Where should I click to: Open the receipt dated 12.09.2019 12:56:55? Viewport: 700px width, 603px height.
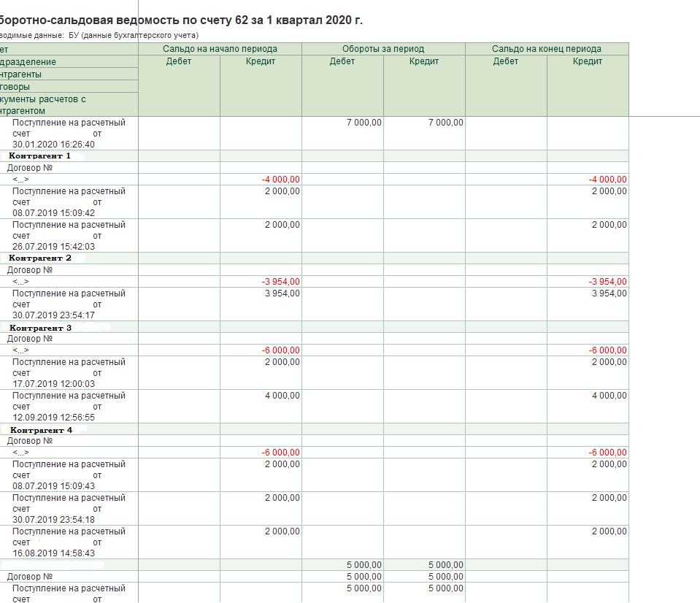69,407
